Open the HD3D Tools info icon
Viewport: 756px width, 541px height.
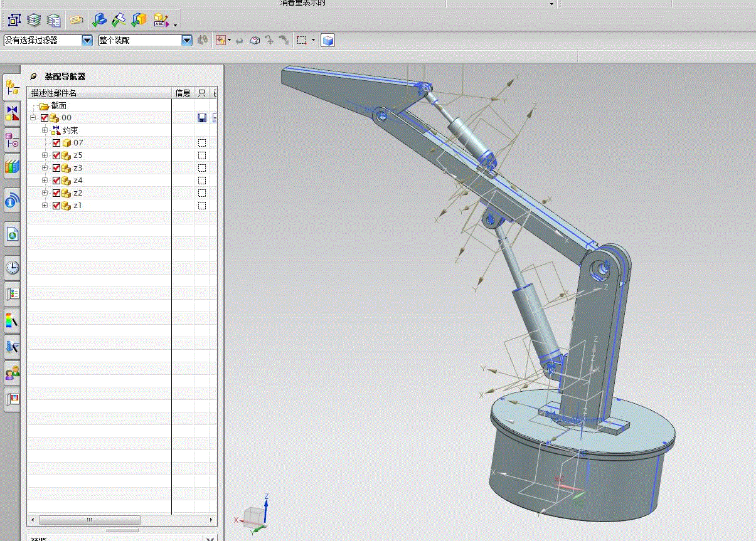tap(12, 201)
